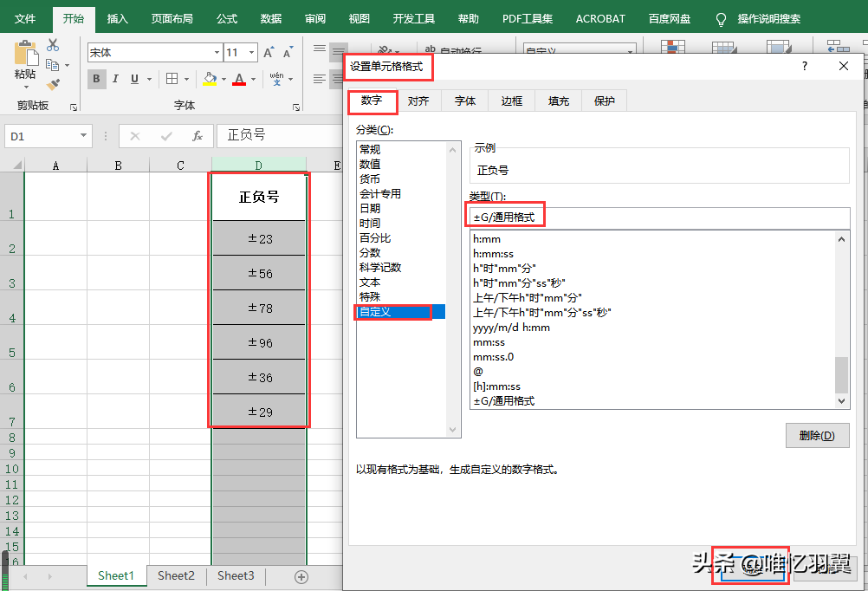Viewport: 868px width, 591px height.
Task: Click the formula bar enter checkmark icon
Action: (166, 136)
